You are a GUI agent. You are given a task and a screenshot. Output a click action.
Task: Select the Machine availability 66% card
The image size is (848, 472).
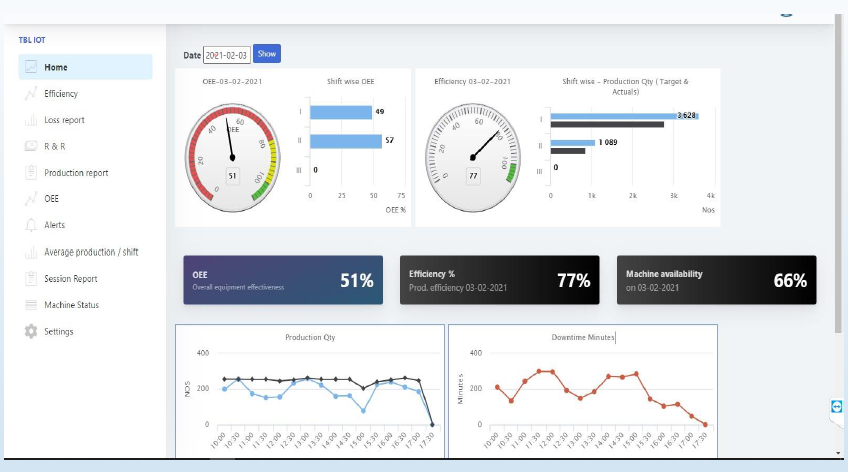point(716,280)
